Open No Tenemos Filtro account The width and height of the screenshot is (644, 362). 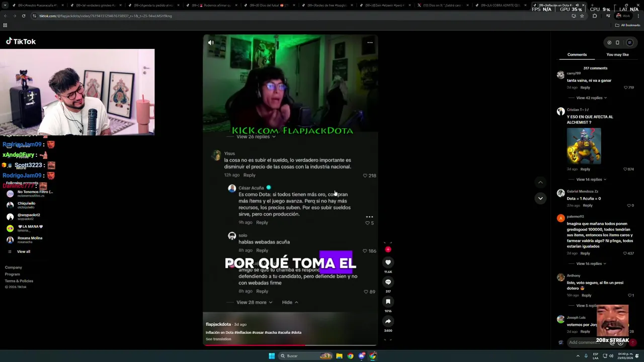click(30, 194)
